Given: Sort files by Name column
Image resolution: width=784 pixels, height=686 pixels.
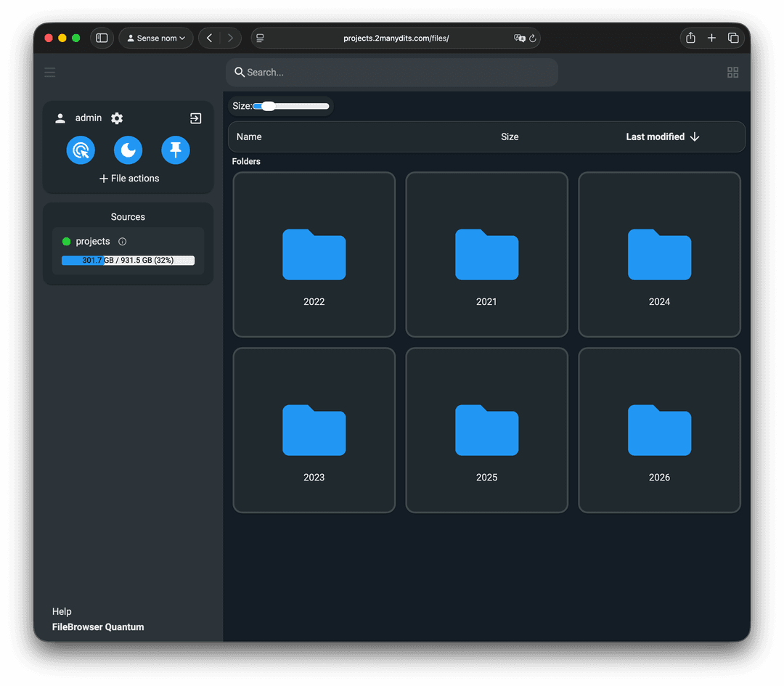Looking at the screenshot, I should coord(249,137).
